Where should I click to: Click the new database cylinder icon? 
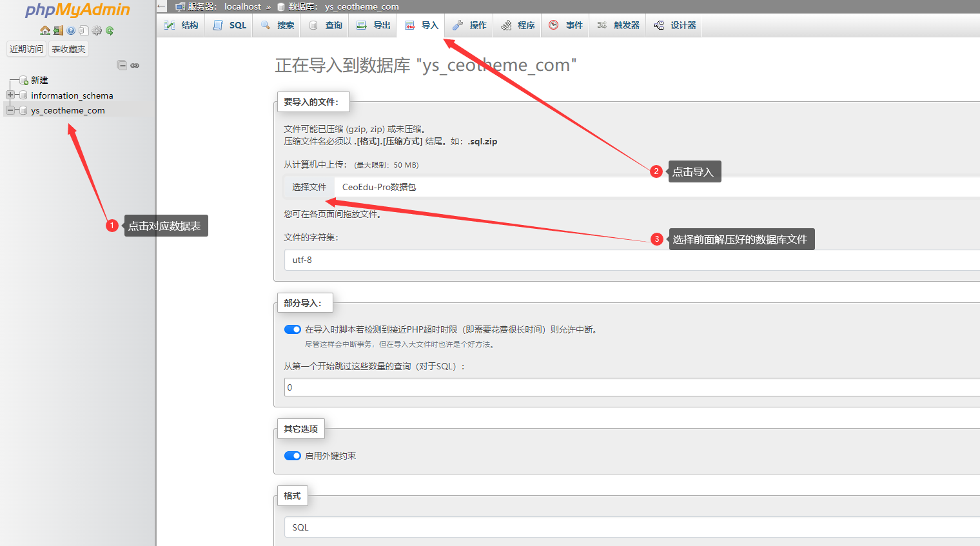point(24,81)
